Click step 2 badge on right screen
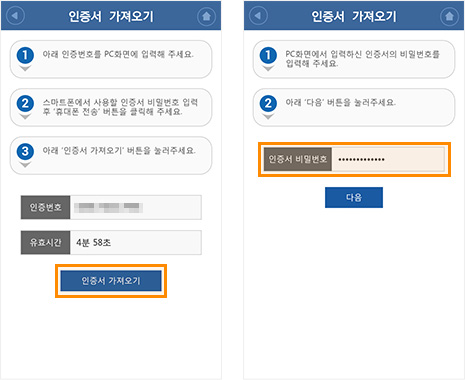465x380 pixels. (x=268, y=104)
